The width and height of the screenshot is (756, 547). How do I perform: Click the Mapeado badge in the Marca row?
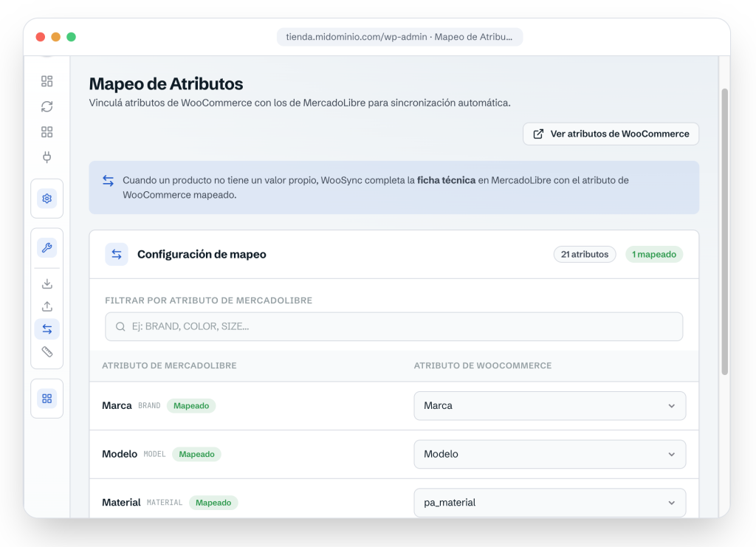(191, 406)
